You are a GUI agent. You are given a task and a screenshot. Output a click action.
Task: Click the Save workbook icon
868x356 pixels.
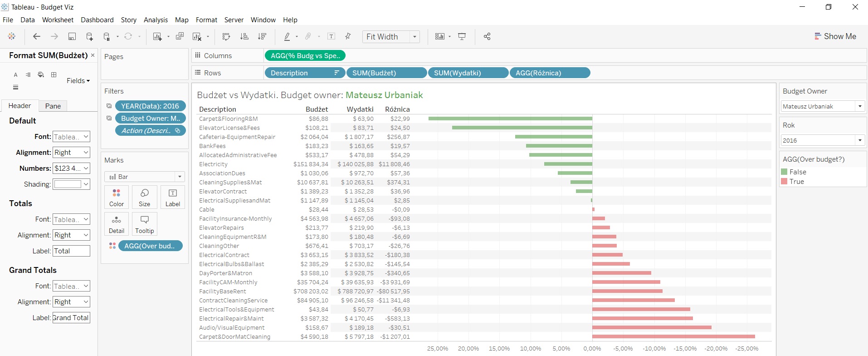pos(72,37)
